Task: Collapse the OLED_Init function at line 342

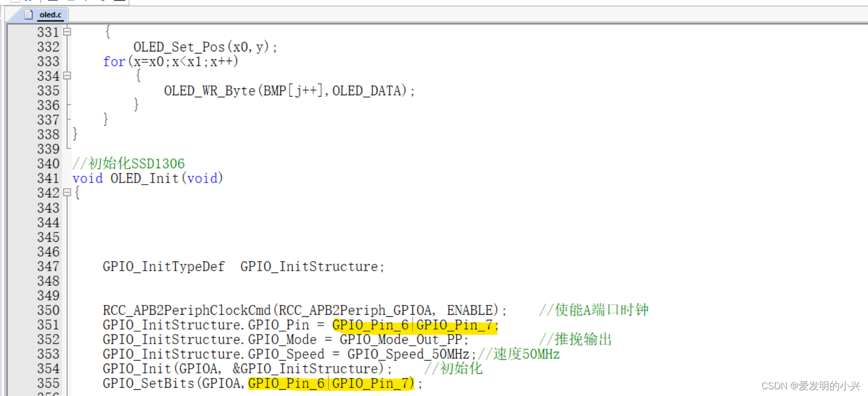Action: point(67,193)
